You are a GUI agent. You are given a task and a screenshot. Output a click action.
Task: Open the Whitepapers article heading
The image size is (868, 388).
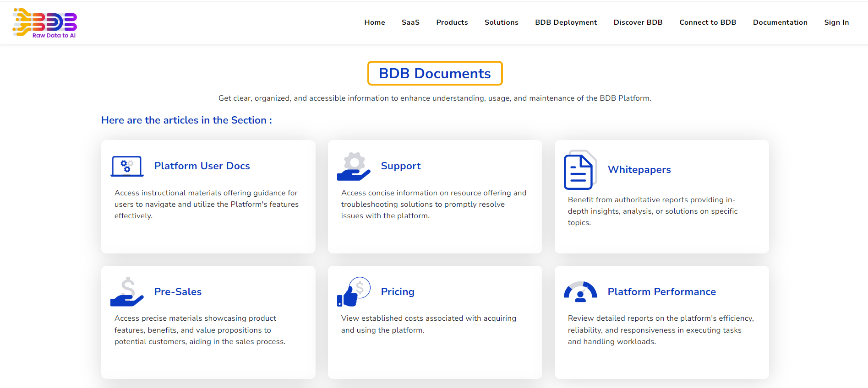pos(639,170)
